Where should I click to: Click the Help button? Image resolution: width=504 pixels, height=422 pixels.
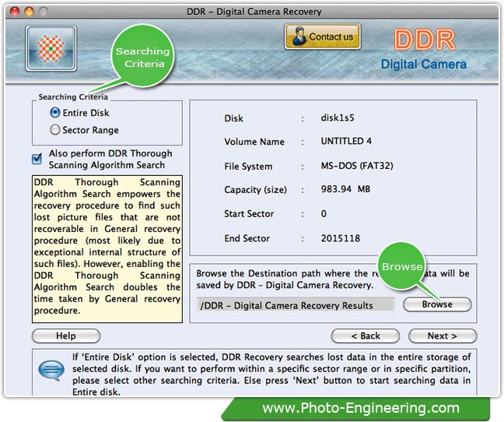point(66,336)
